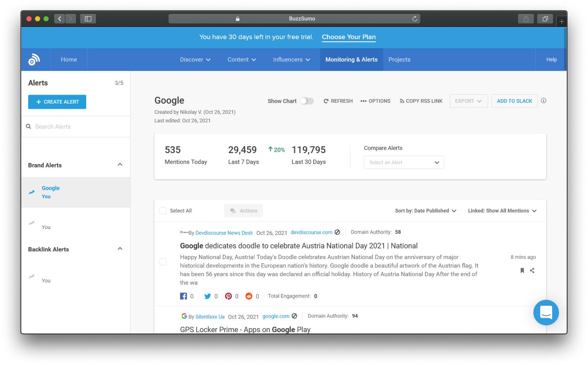Open the Select an Alert compare dropdown

[404, 162]
